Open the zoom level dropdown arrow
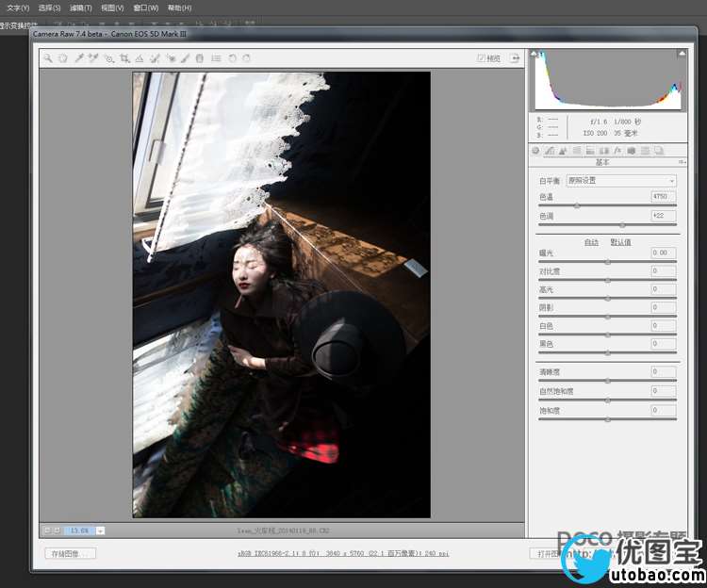This screenshot has width=707, height=588. 101,531
